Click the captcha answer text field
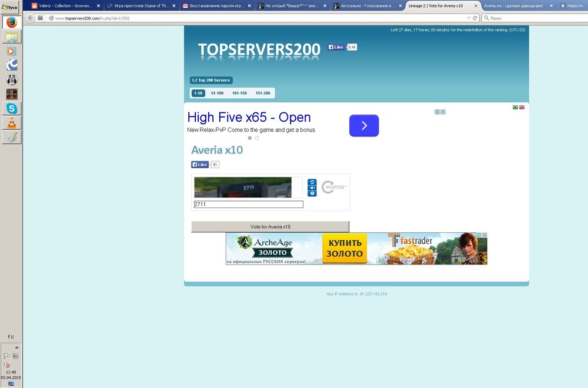The width and height of the screenshot is (588, 388). 248,205
